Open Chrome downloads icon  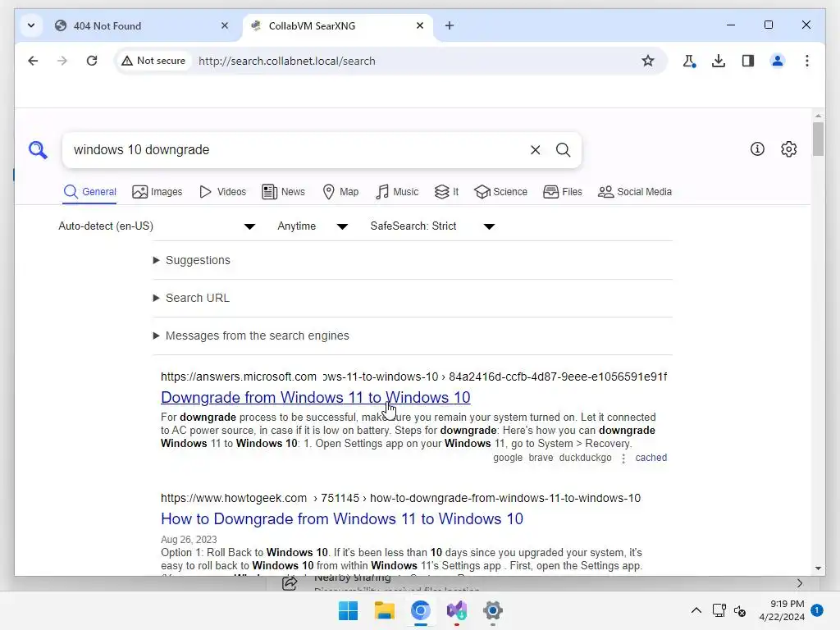pyautogui.click(x=719, y=61)
